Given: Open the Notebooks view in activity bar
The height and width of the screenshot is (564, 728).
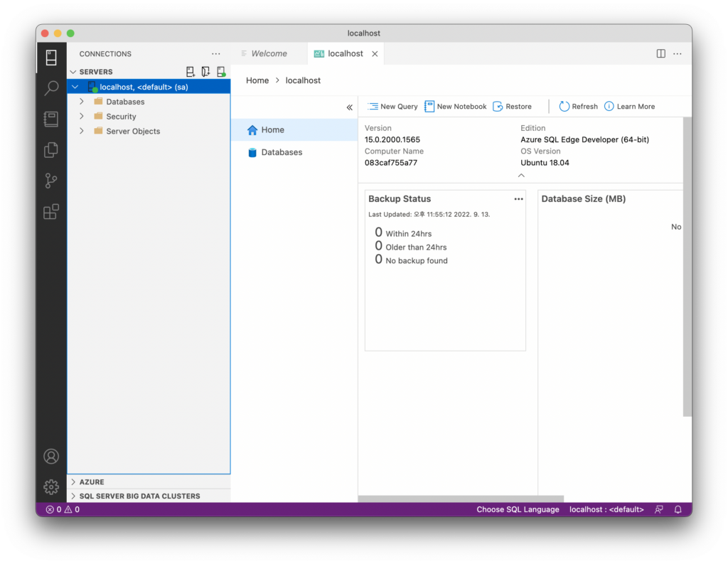Looking at the screenshot, I should (51, 119).
